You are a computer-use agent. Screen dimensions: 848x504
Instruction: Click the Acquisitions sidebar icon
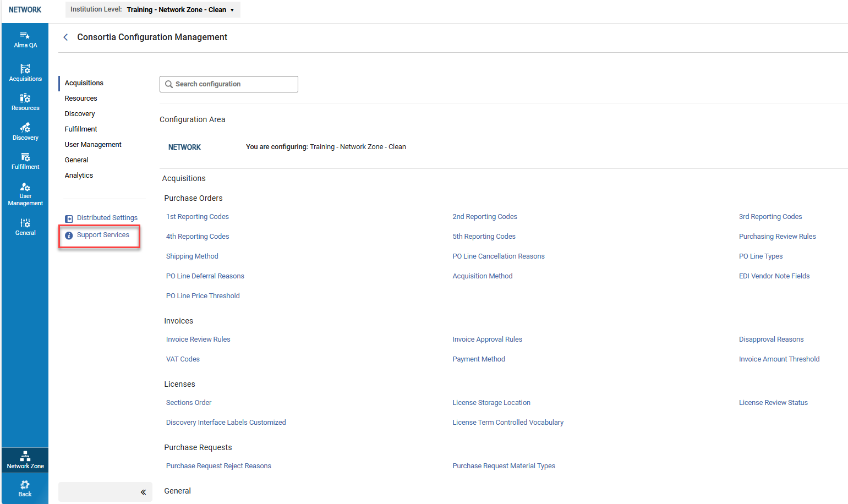point(25,73)
